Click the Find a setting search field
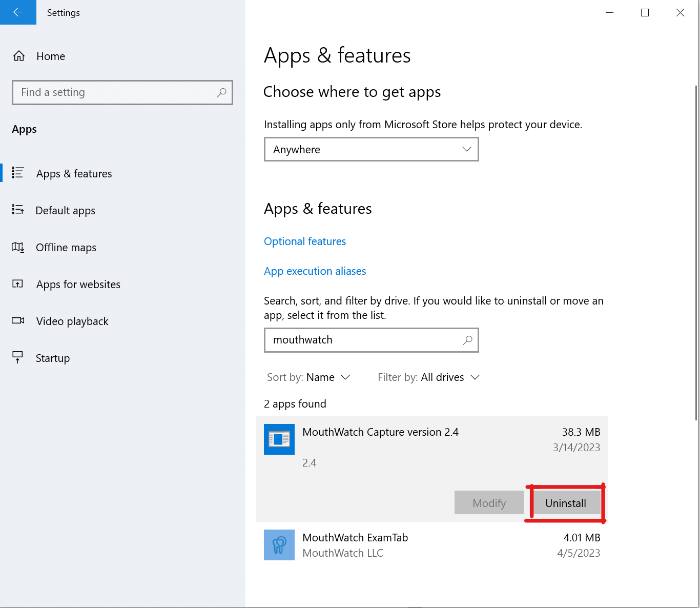 122,92
